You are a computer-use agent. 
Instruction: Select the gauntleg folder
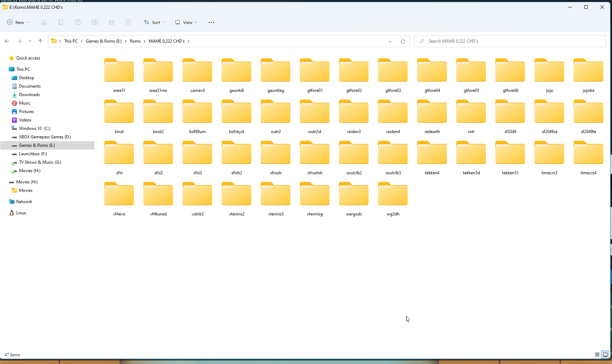(x=276, y=76)
